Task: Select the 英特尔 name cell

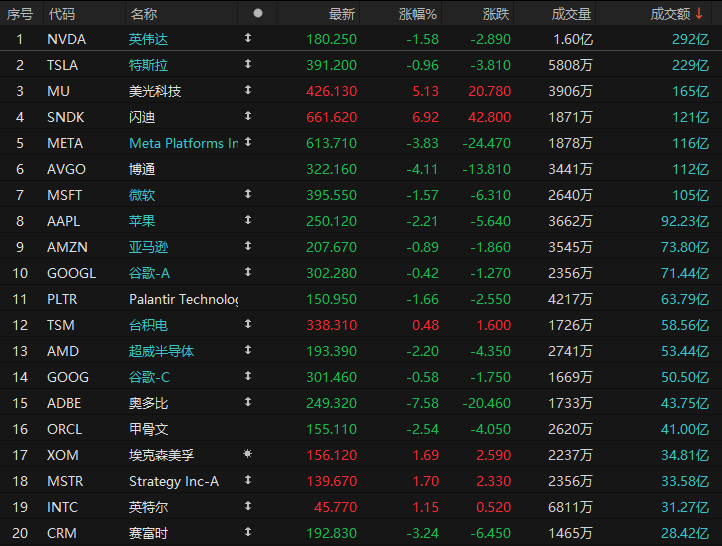Action: pos(148,507)
